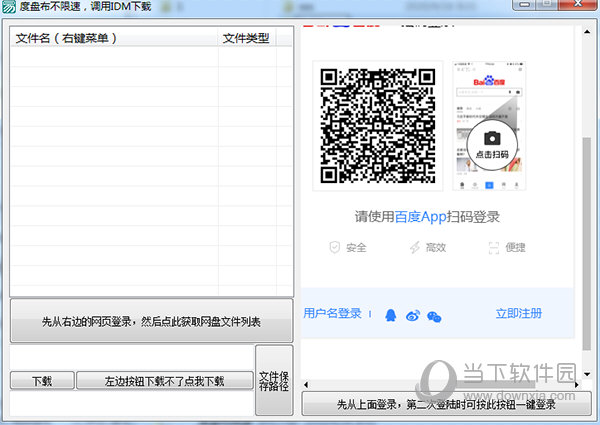Viewport: 600px width, 425px height.
Task: Click the WeChat login icon
Action: (x=434, y=316)
